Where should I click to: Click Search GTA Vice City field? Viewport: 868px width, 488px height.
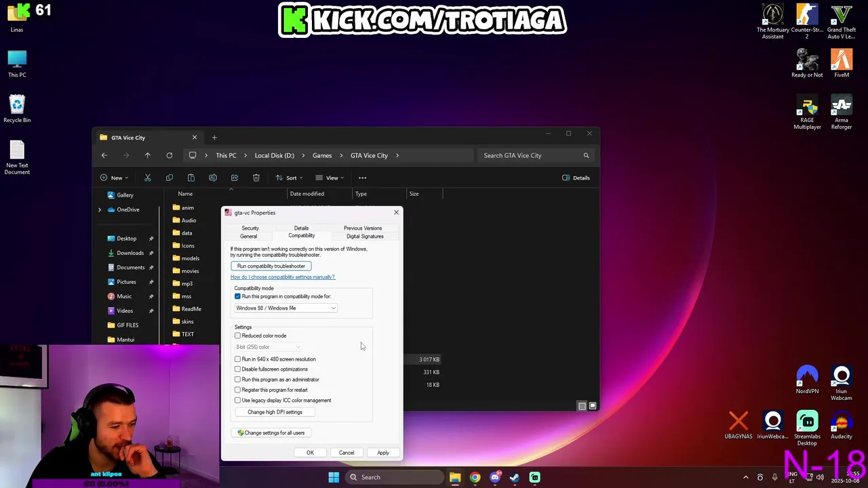(x=536, y=155)
